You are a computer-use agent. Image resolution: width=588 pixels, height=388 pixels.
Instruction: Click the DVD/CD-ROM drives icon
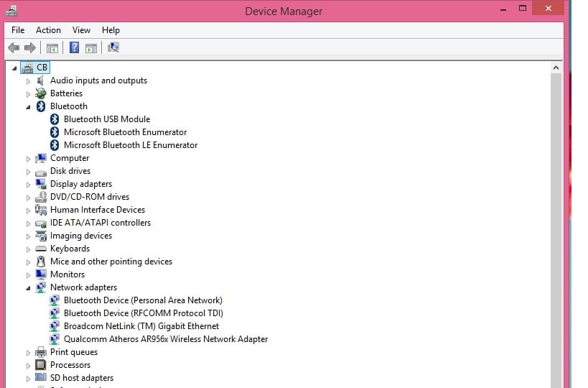click(x=40, y=197)
